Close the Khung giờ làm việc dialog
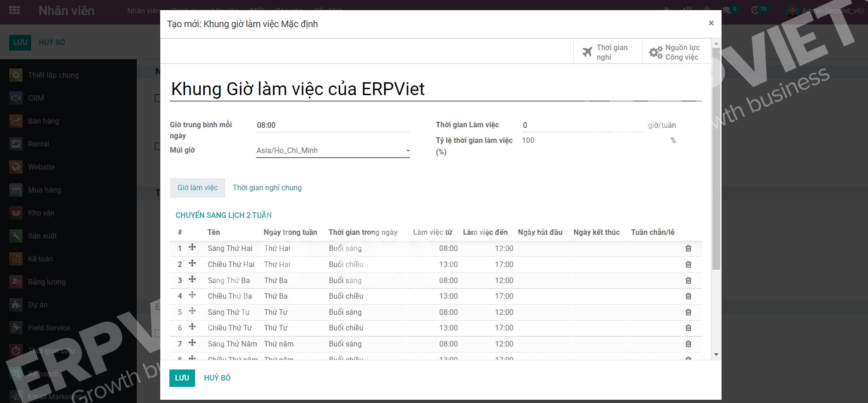This screenshot has width=868, height=403. [x=711, y=23]
